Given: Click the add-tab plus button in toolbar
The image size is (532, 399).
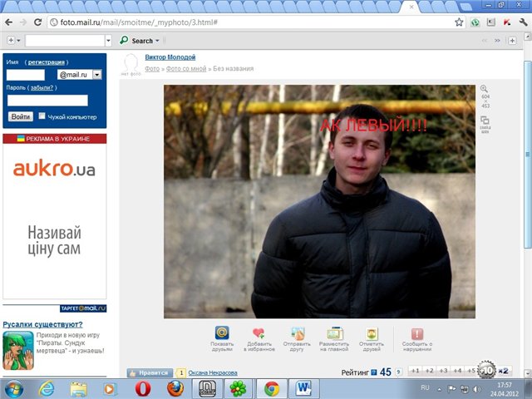Looking at the screenshot, I should (x=512, y=41).
